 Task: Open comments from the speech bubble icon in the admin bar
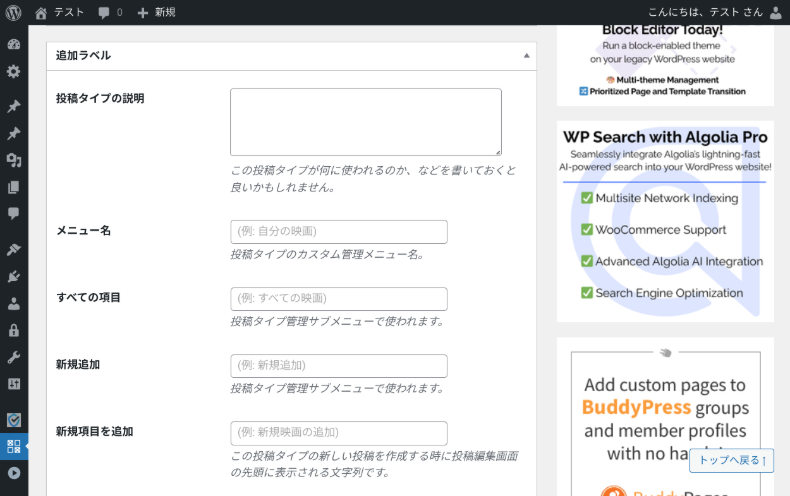pyautogui.click(x=104, y=13)
